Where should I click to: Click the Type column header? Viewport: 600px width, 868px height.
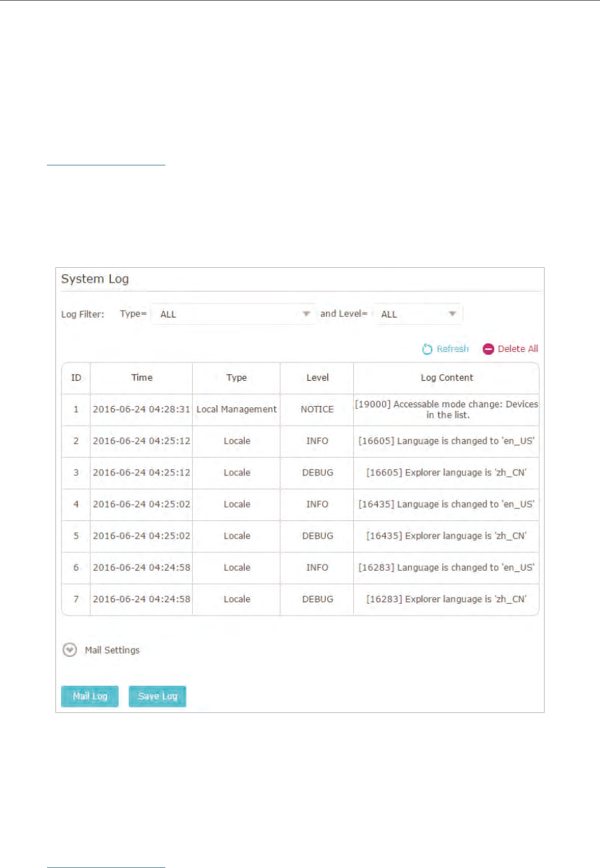236,377
